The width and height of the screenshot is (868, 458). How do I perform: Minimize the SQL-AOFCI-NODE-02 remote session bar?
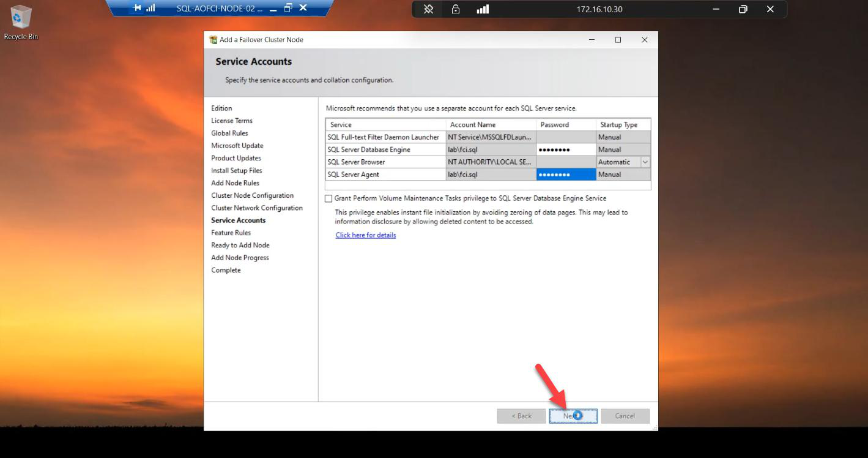coord(273,9)
